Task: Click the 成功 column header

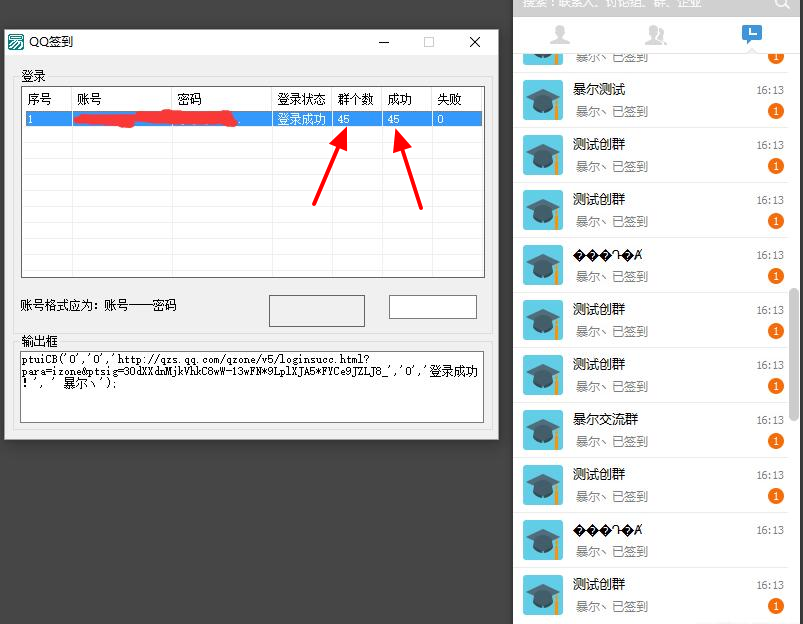Action: (x=408, y=99)
